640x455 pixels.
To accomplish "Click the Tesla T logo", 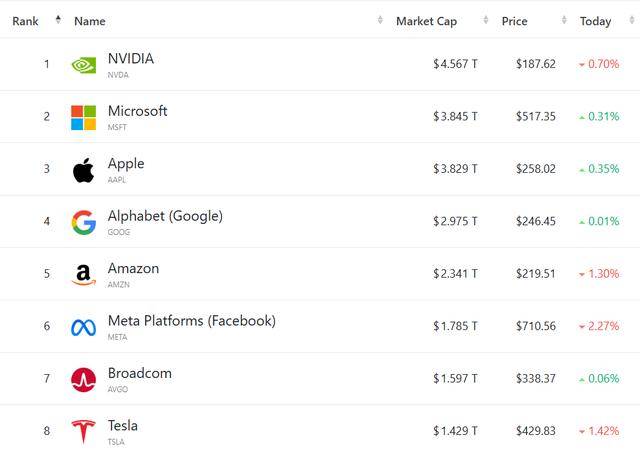I will coord(84,432).
